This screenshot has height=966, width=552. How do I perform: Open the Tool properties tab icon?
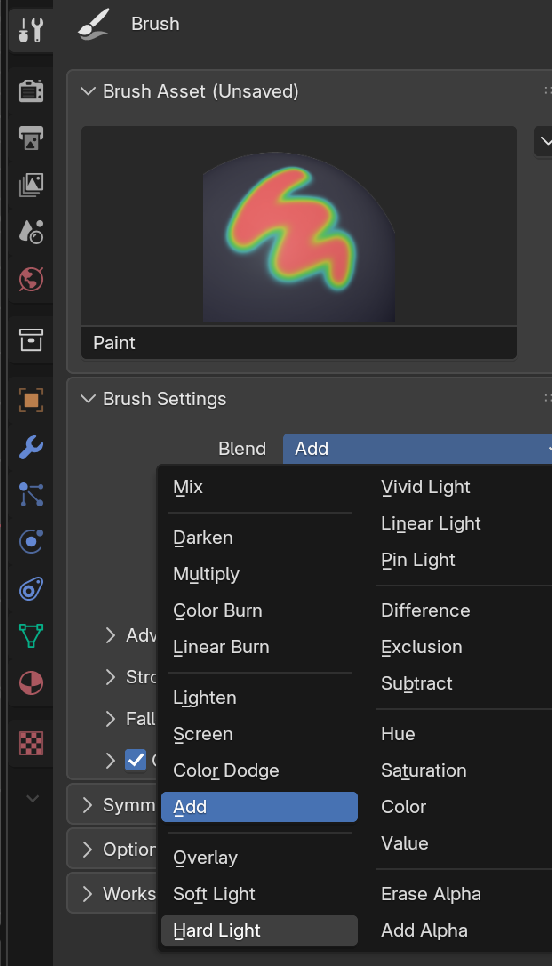click(30, 29)
